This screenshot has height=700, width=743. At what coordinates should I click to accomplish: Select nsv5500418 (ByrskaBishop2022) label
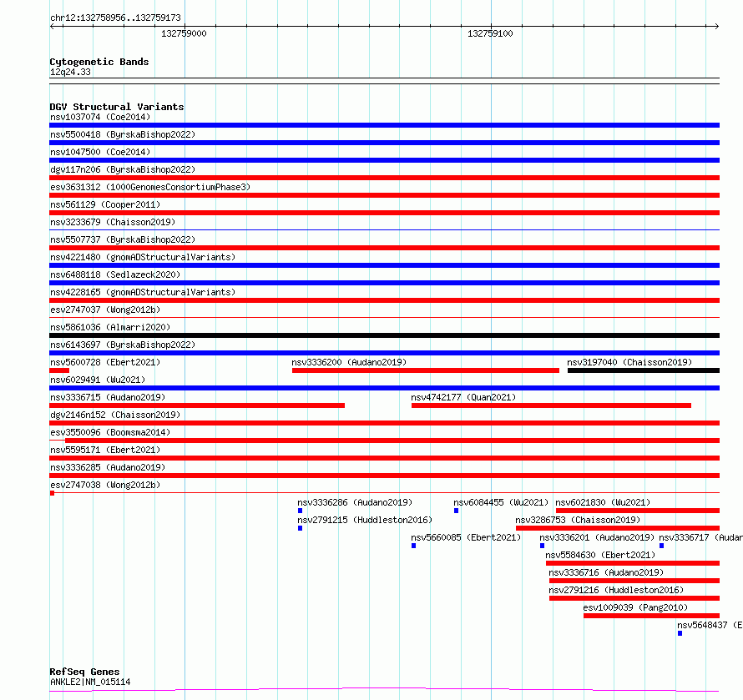(x=123, y=134)
